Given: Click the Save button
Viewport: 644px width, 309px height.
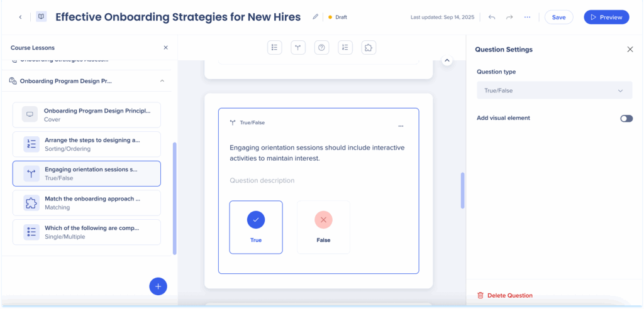Looking at the screenshot, I should [558, 17].
